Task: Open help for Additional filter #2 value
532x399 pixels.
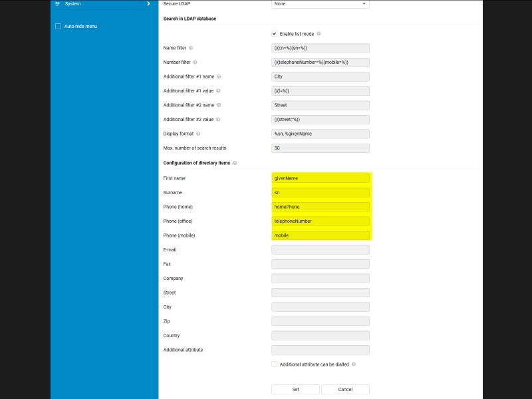Action: point(219,120)
